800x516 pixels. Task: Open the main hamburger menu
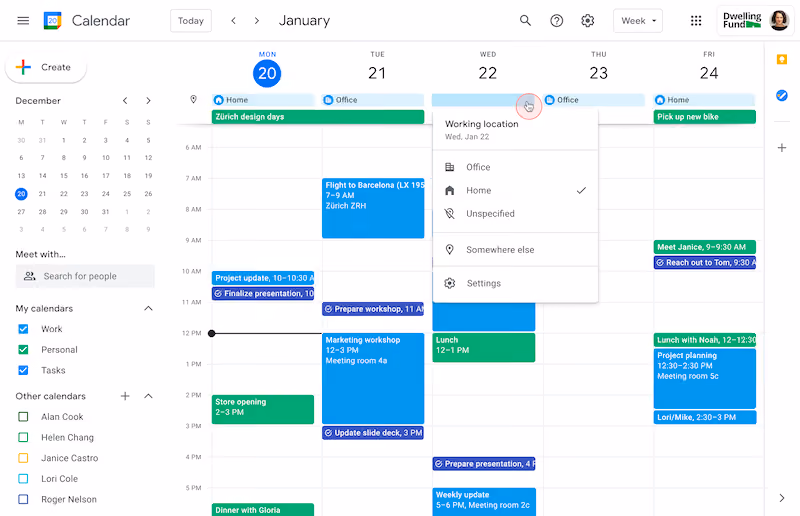pos(23,20)
